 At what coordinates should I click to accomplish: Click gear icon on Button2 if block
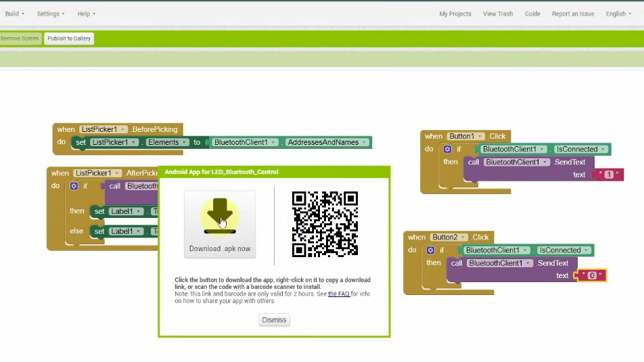(430, 250)
